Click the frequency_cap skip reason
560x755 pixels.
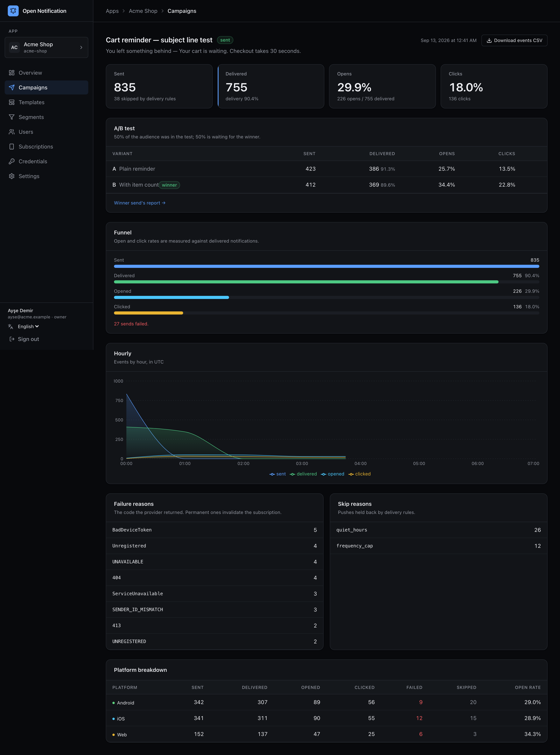[x=355, y=546]
